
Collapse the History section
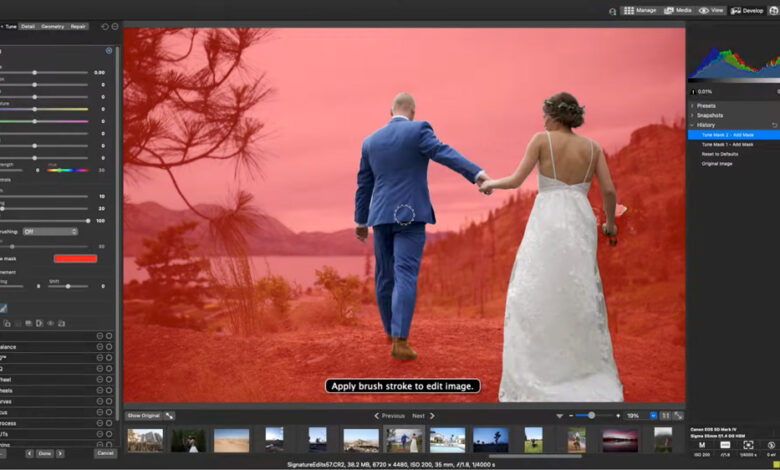coord(692,125)
